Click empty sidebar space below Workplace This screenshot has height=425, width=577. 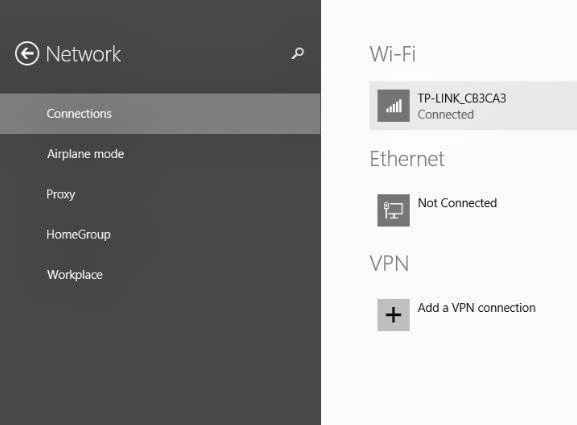click(160, 353)
